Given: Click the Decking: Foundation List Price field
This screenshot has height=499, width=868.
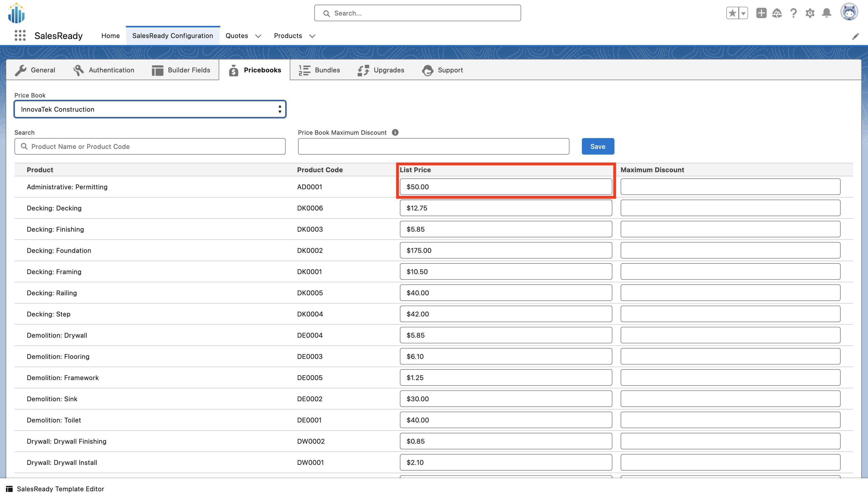Looking at the screenshot, I should (506, 250).
